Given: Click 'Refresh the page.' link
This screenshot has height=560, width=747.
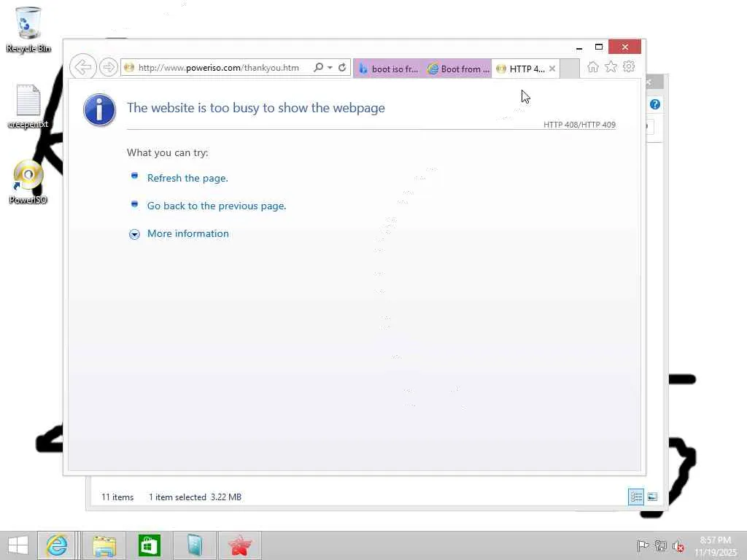Looking at the screenshot, I should point(187,178).
